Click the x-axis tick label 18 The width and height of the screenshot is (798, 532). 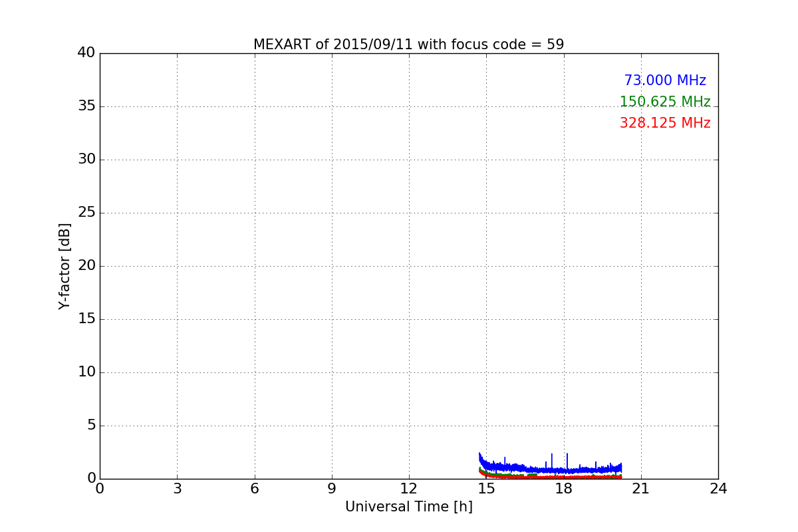coord(563,489)
